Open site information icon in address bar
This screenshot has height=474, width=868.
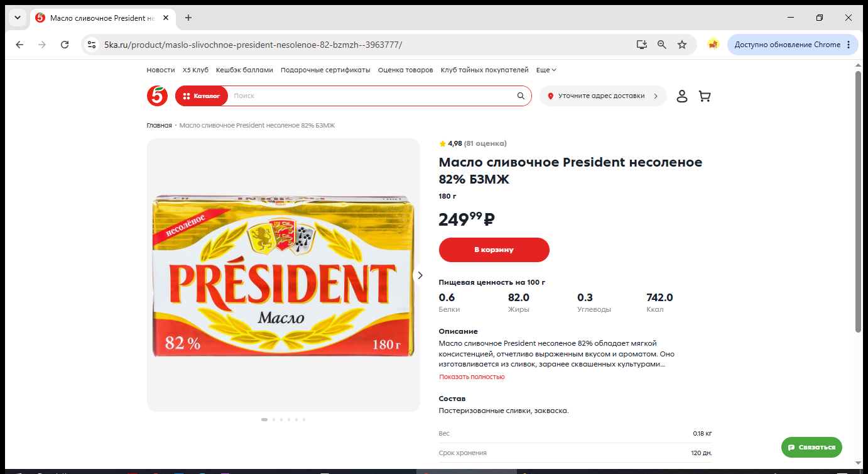92,45
